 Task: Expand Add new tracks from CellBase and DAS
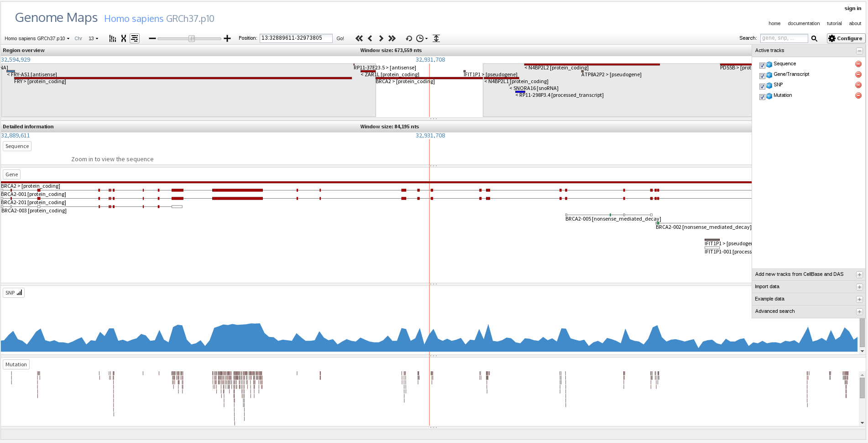[x=859, y=274]
